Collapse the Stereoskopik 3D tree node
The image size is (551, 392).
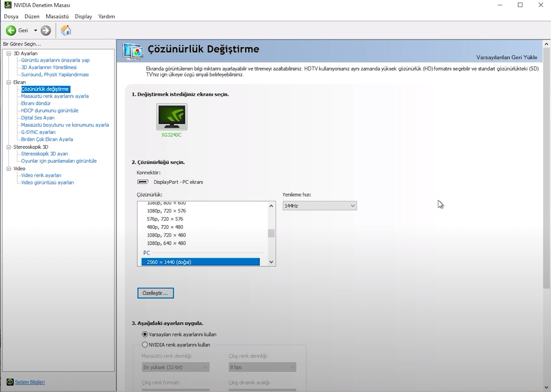[x=9, y=147]
